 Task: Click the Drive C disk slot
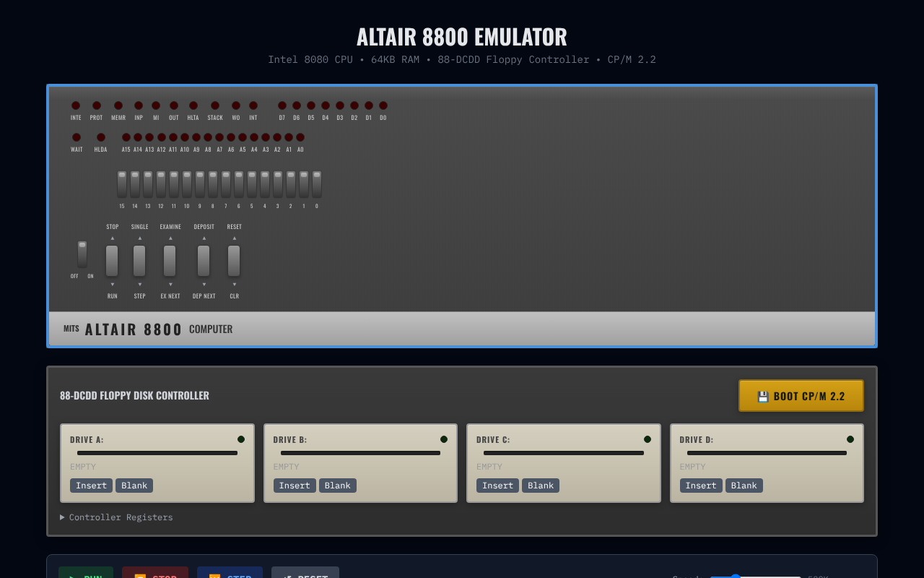point(564,453)
